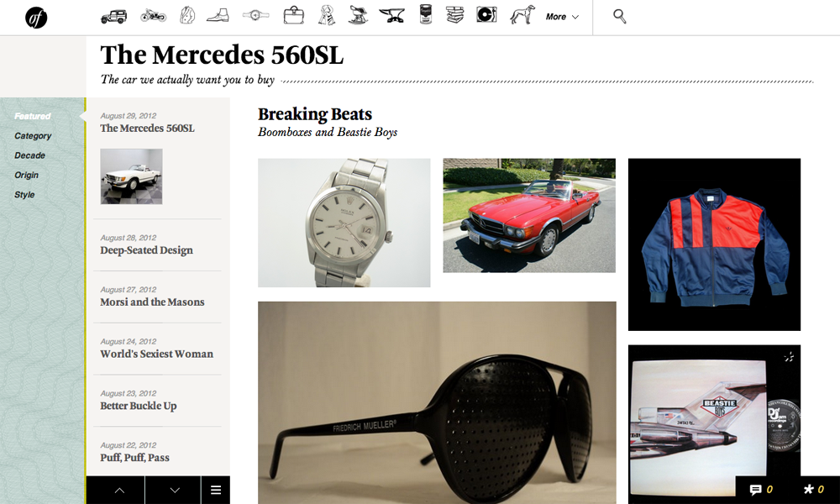Click the Rolex watch photo

[344, 223]
